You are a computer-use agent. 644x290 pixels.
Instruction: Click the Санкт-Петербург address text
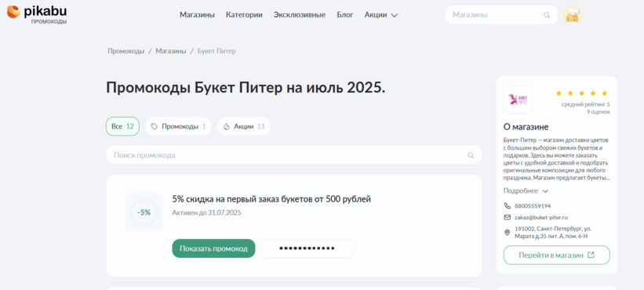click(553, 233)
